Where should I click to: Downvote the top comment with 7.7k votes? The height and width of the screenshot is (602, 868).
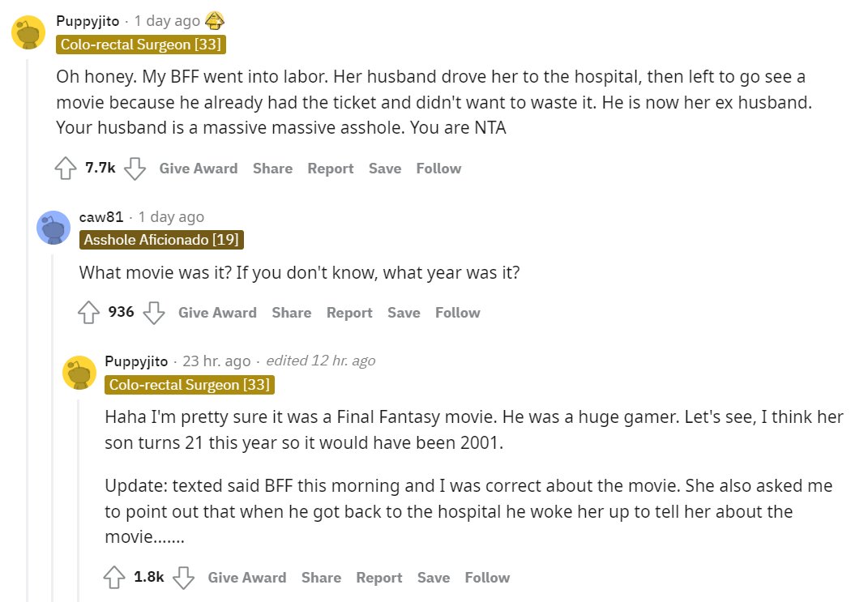click(x=135, y=169)
